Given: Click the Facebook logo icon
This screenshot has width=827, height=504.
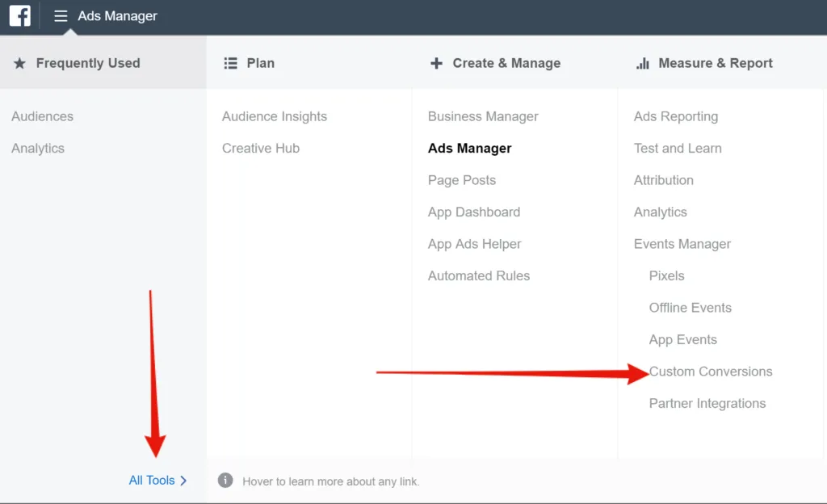Looking at the screenshot, I should tap(19, 15).
